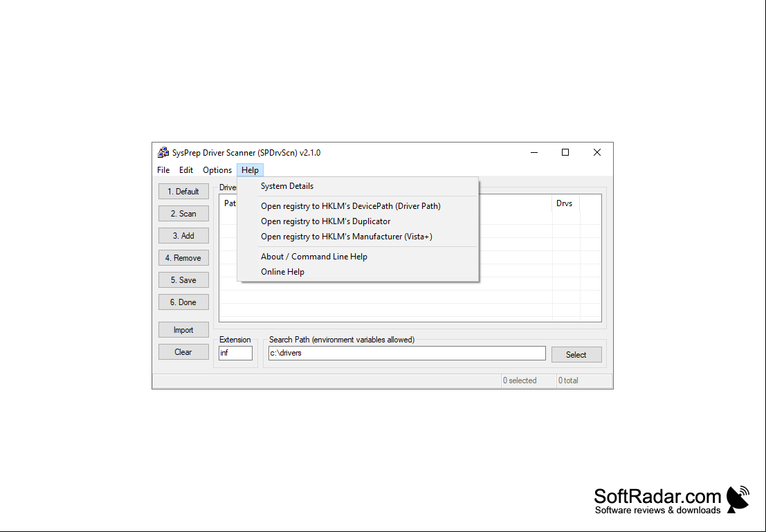This screenshot has width=766, height=532.
Task: Click the "0 total" status bar entry
Action: 584,380
